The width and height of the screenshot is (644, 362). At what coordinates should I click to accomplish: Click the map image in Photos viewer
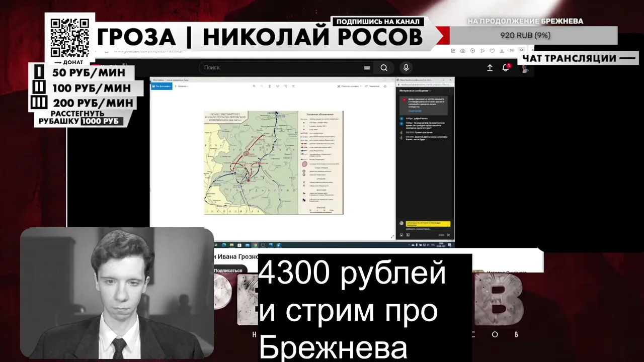273,162
